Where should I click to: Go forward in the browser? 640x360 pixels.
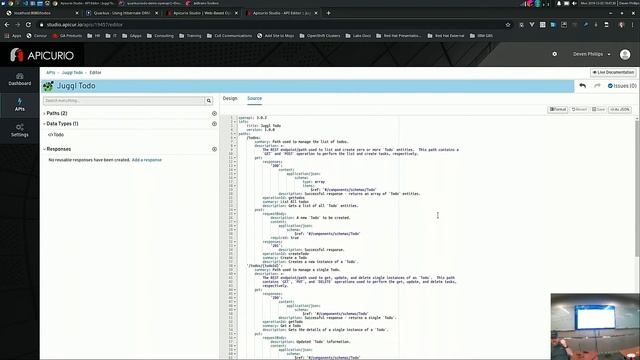(18, 24)
